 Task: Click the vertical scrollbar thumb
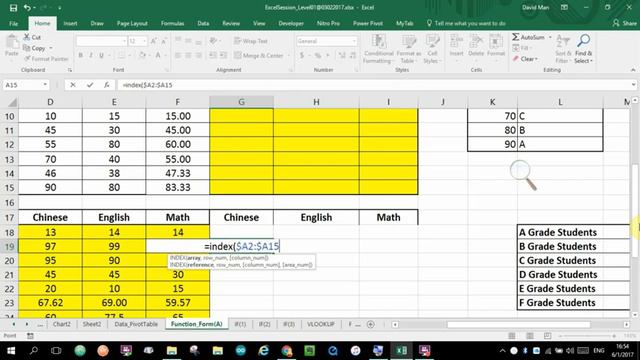pyautogui.click(x=635, y=210)
